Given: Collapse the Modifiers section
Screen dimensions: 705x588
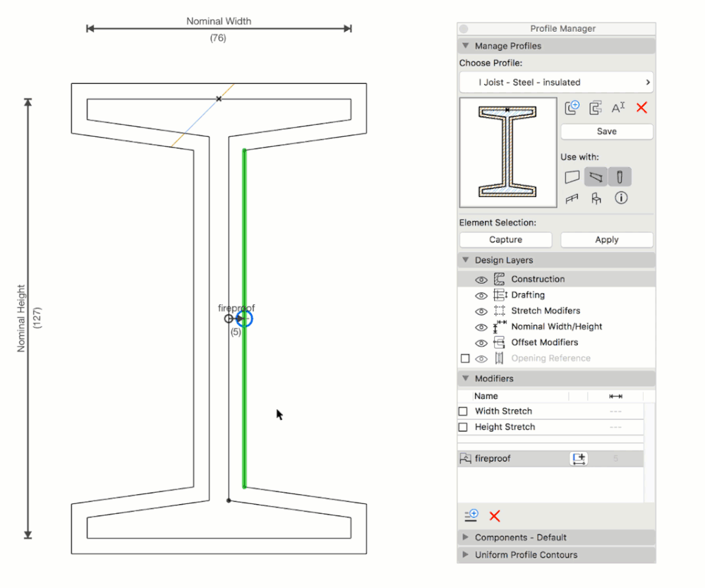Looking at the screenshot, I should [466, 378].
